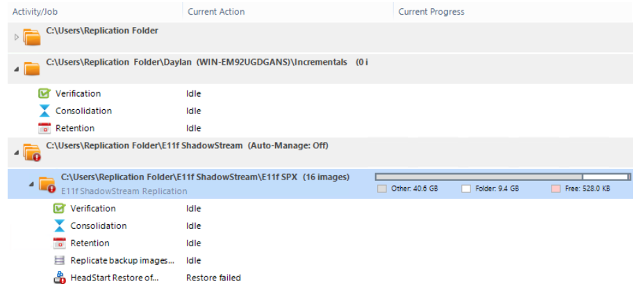Viewport: 644px width, 295px height.
Task: Click the Consolidation hourglass icon under Incrementals
Action: click(x=44, y=111)
